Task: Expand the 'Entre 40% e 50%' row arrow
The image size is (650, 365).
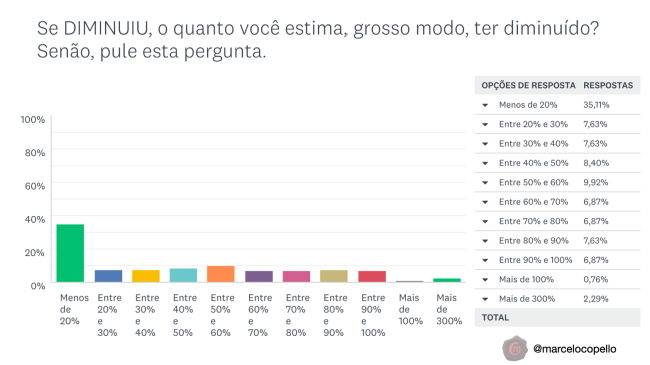Action: (485, 163)
